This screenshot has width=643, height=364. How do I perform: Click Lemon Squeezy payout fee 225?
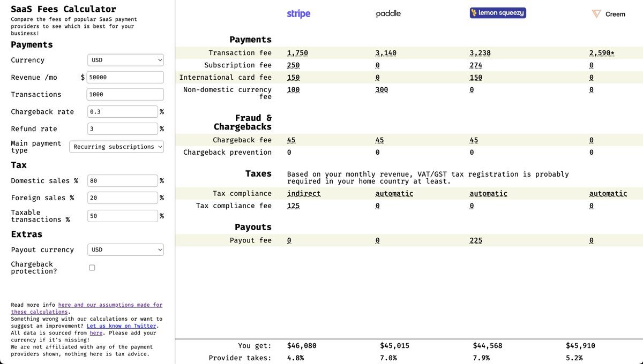[x=476, y=241]
